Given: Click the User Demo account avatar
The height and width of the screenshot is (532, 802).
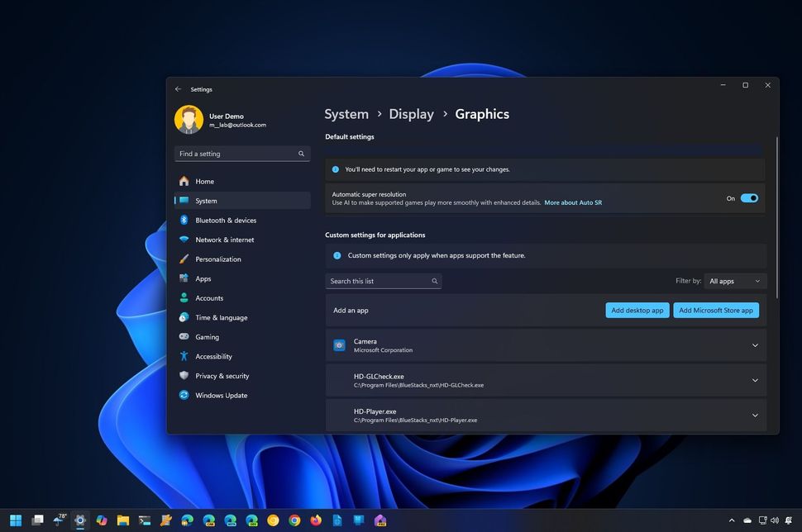Looking at the screenshot, I should pos(189,119).
